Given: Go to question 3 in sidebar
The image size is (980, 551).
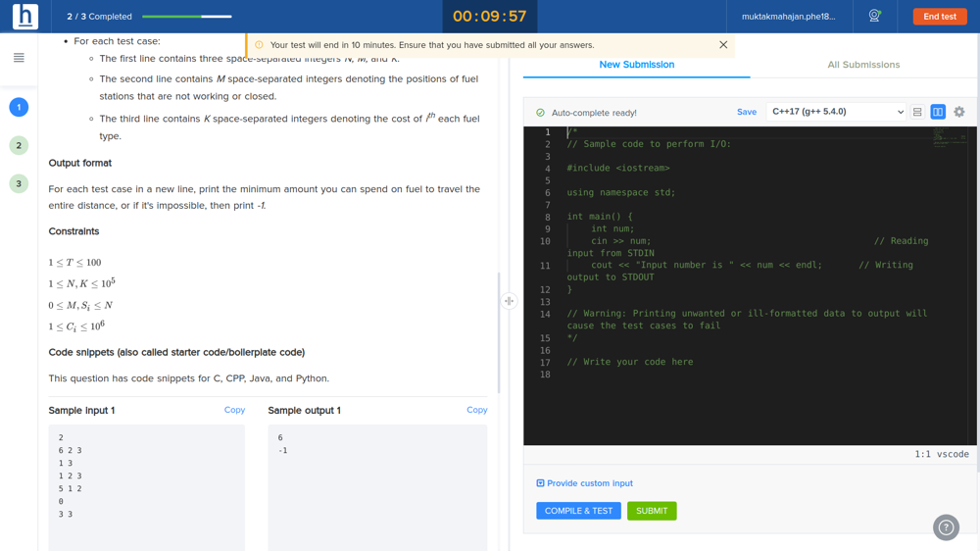Looking at the screenshot, I should 19,184.
